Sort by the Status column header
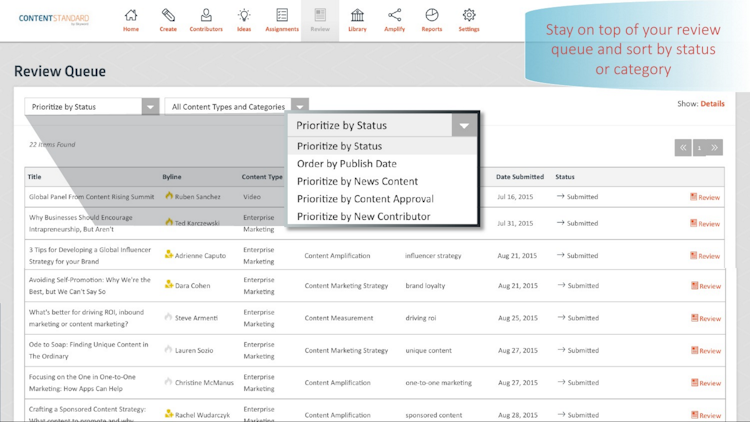750x422 pixels. coord(565,177)
